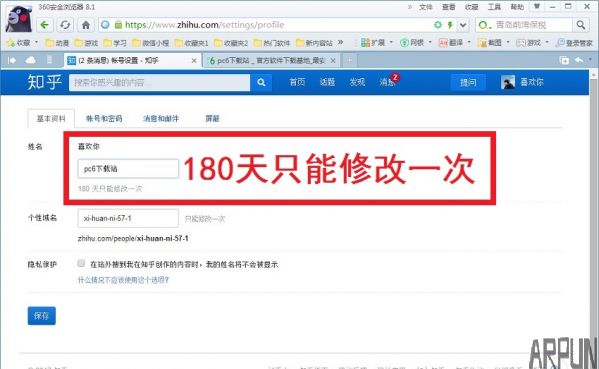Click the Zhihu search magnifier button
Image resolution: width=599 pixels, height=369 pixels.
coord(261,83)
